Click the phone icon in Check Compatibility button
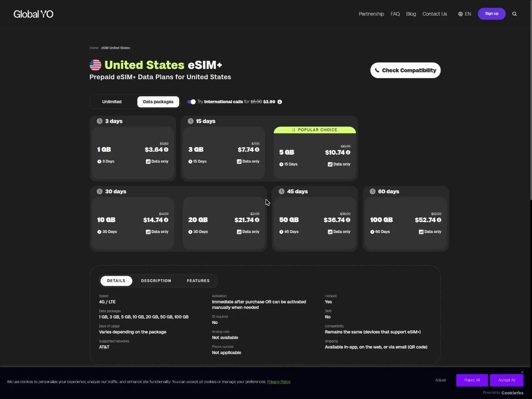This screenshot has height=399, width=532. (377, 70)
